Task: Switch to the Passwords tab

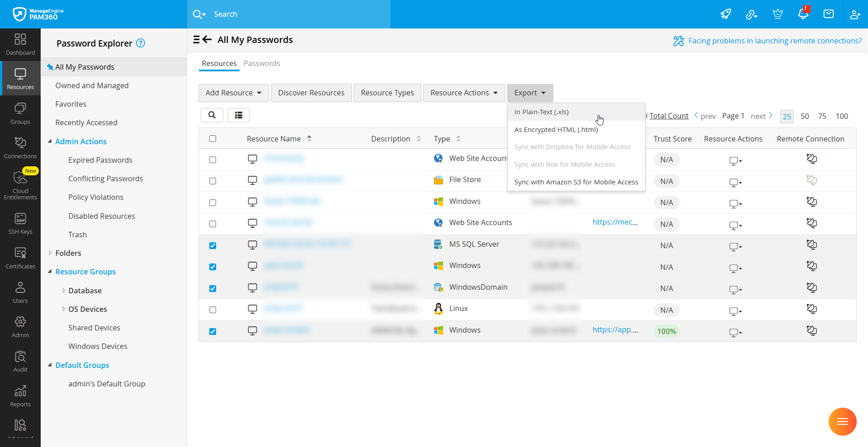Action: tap(262, 63)
